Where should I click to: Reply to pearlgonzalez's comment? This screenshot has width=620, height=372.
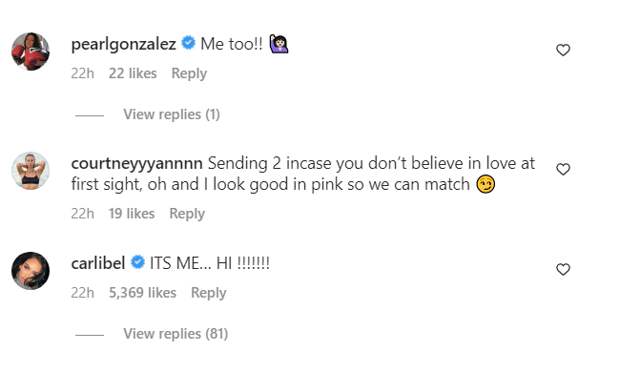(x=189, y=74)
